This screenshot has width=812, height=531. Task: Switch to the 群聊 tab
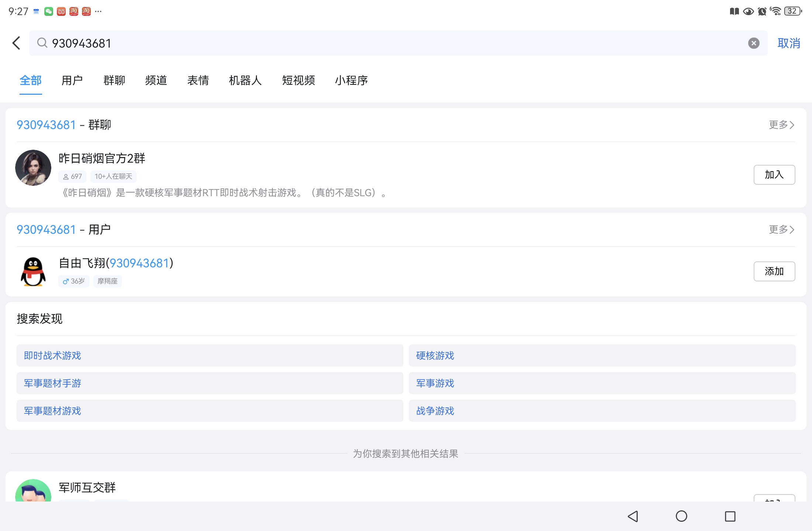tap(114, 80)
